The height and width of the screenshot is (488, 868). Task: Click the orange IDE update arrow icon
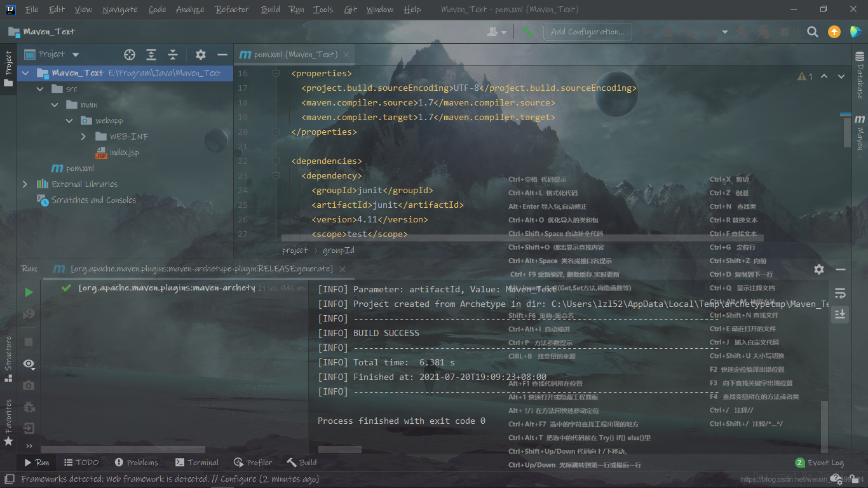[834, 32]
